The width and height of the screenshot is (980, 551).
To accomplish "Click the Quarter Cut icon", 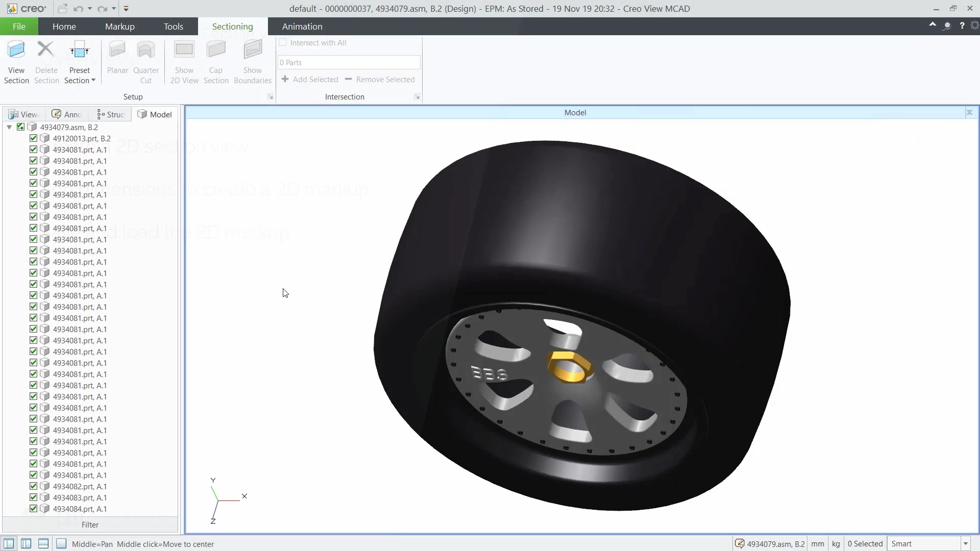I will click(146, 50).
